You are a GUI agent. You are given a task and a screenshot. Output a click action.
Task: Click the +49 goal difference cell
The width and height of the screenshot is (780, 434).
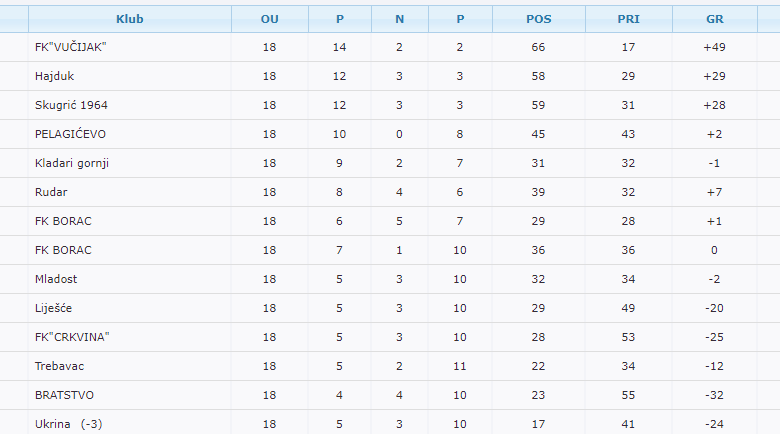[714, 47]
